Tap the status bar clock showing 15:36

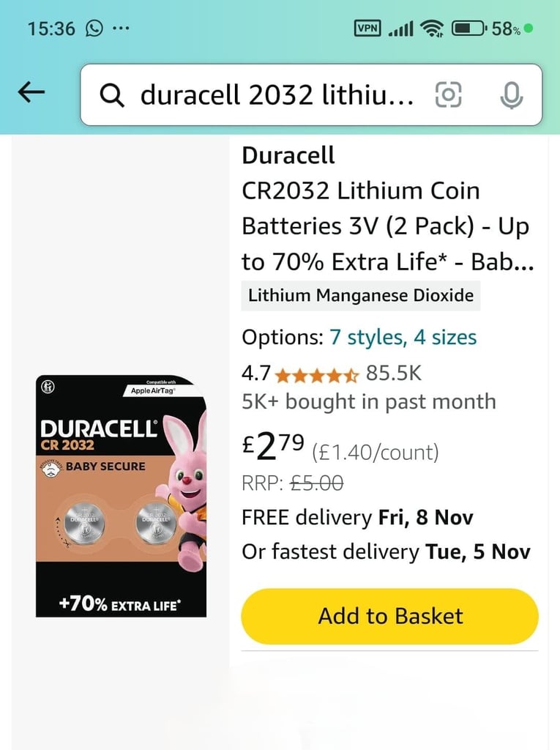51,29
